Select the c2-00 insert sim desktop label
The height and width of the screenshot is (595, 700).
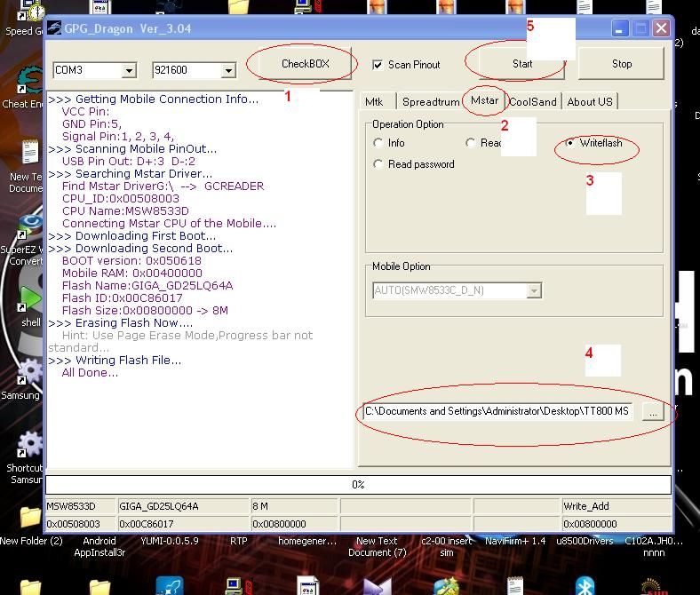pyautogui.click(x=447, y=547)
